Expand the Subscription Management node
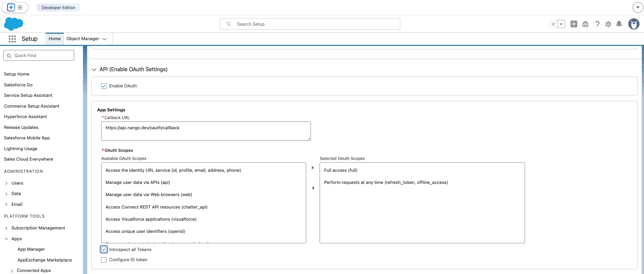644x274 pixels. click(6, 228)
